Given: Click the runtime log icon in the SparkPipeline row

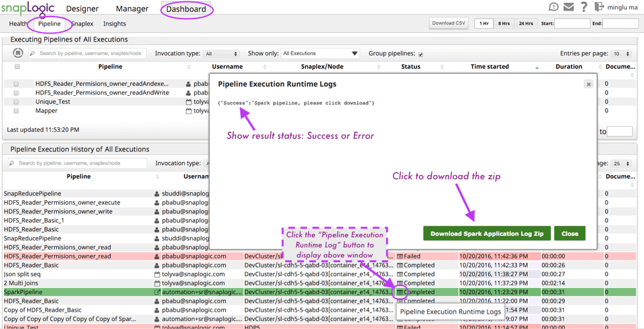Looking at the screenshot, I should (400, 292).
